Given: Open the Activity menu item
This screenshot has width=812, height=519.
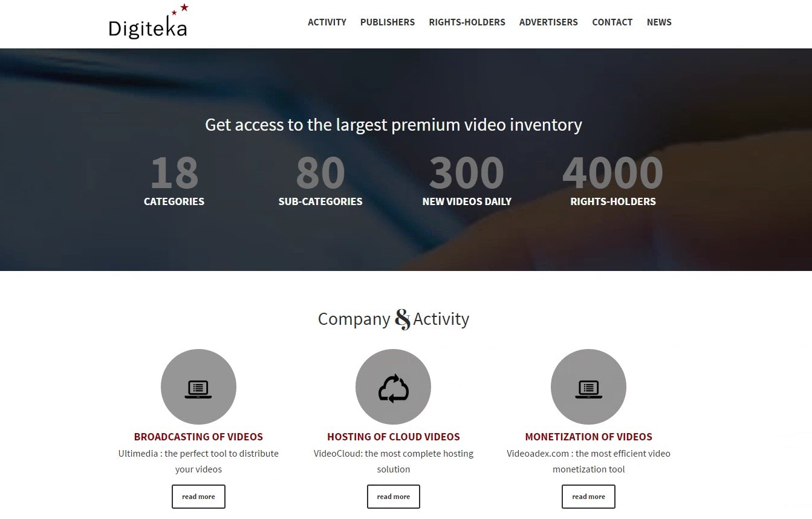Looking at the screenshot, I should coord(327,22).
